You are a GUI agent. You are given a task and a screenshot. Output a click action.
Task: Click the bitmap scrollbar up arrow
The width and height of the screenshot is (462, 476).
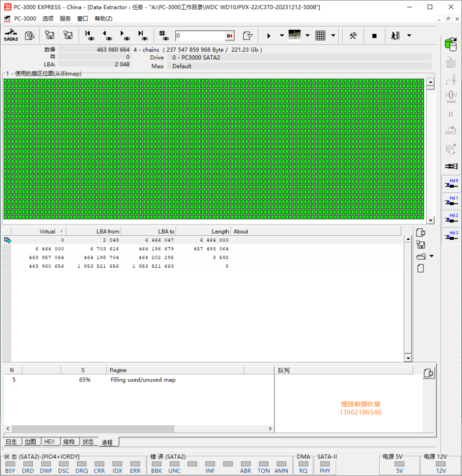click(x=430, y=82)
